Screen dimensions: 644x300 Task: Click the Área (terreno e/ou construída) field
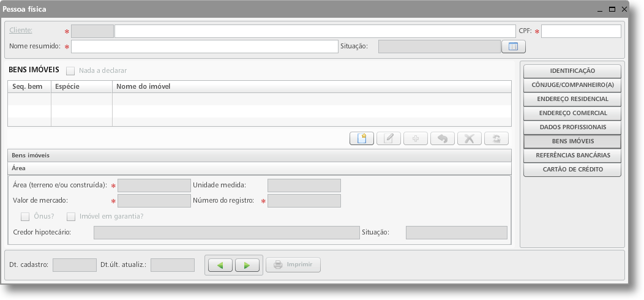[x=154, y=186]
